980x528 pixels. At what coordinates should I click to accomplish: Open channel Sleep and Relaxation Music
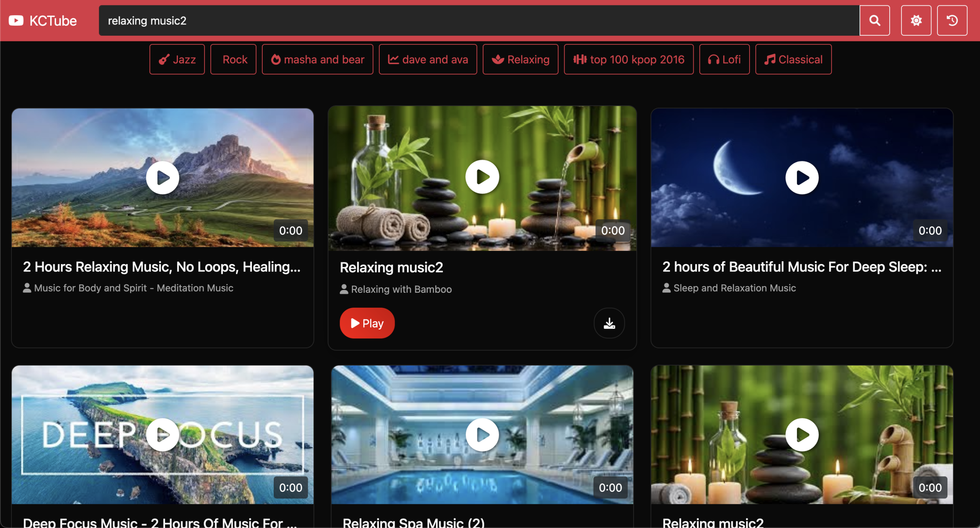pyautogui.click(x=734, y=288)
